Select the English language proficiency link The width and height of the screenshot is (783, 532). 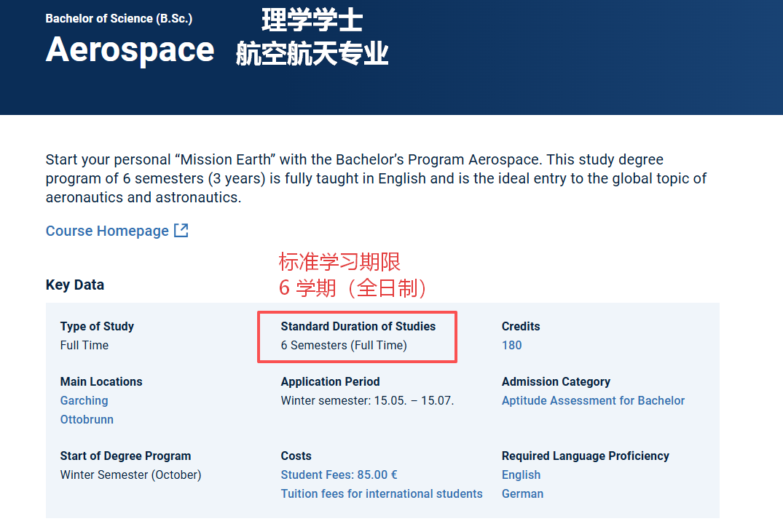(x=521, y=474)
